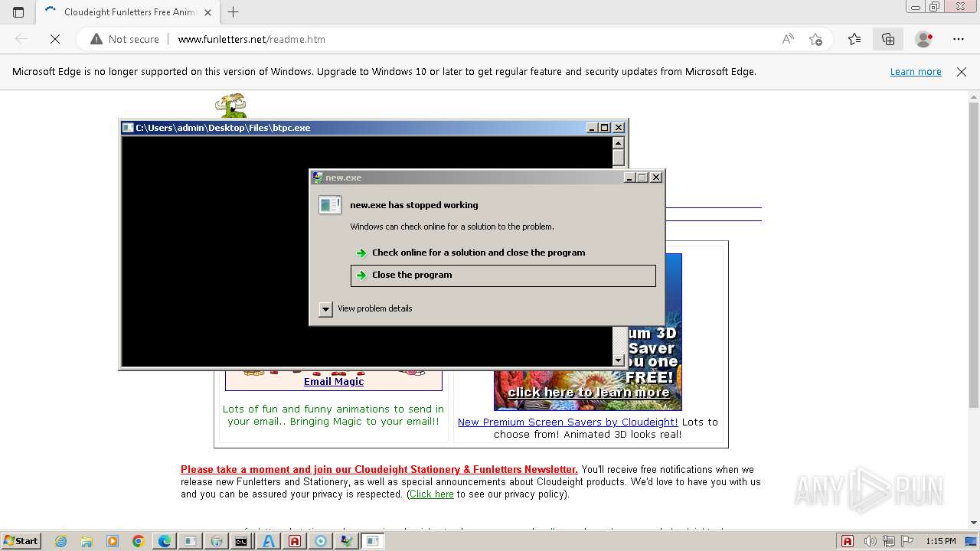Expand 'View problem details' arrow
Screen dimensions: 980x551
(x=325, y=309)
